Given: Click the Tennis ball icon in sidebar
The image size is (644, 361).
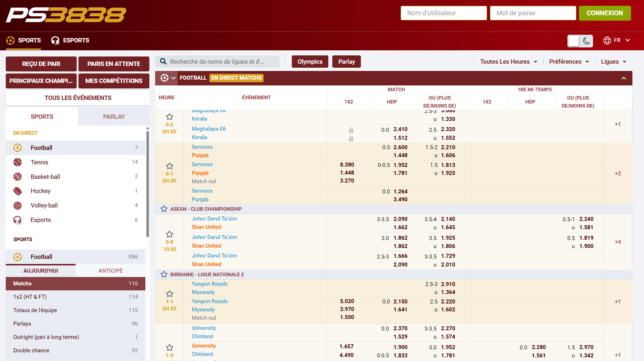Looking at the screenshot, I should pyautogui.click(x=18, y=162).
